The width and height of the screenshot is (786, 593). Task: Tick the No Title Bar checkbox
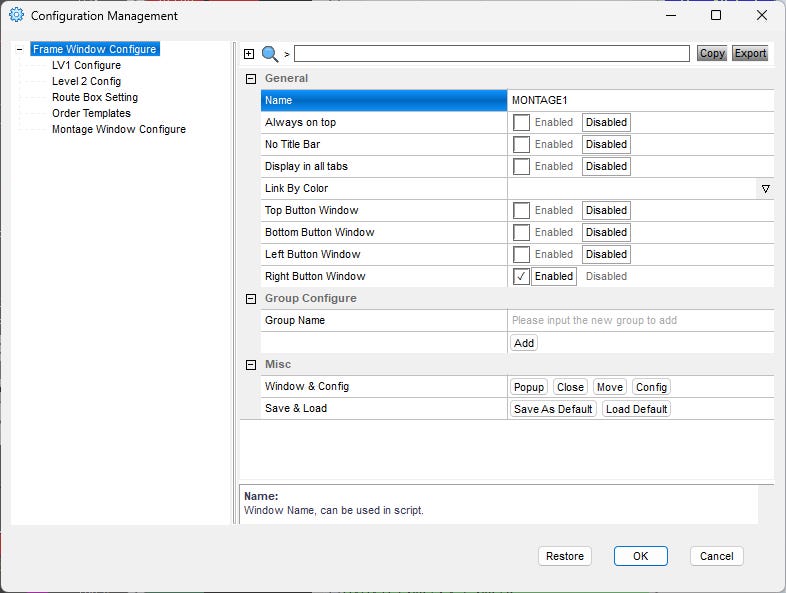coord(521,144)
